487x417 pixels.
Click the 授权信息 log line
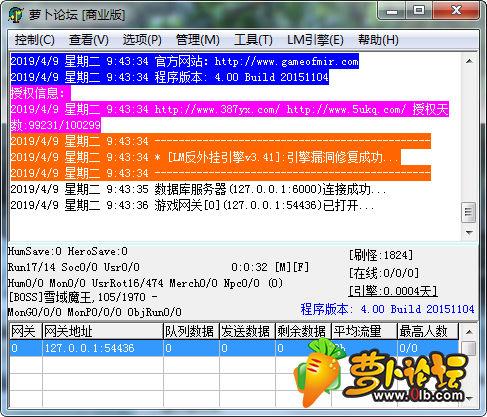pos(41,93)
